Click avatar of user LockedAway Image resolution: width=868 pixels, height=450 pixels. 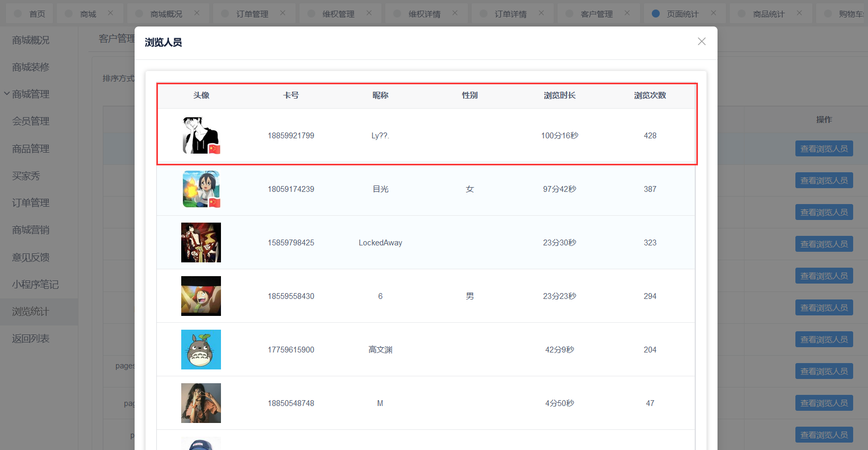[201, 242]
